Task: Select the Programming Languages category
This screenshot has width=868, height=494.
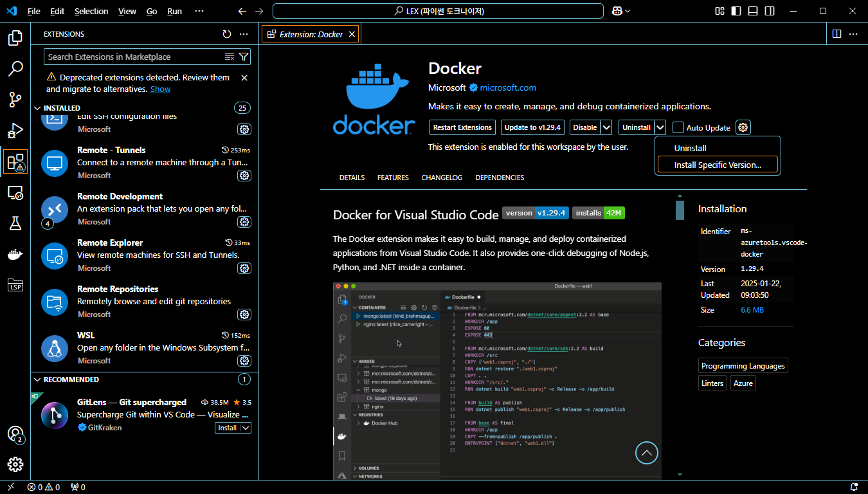Action: pos(743,366)
